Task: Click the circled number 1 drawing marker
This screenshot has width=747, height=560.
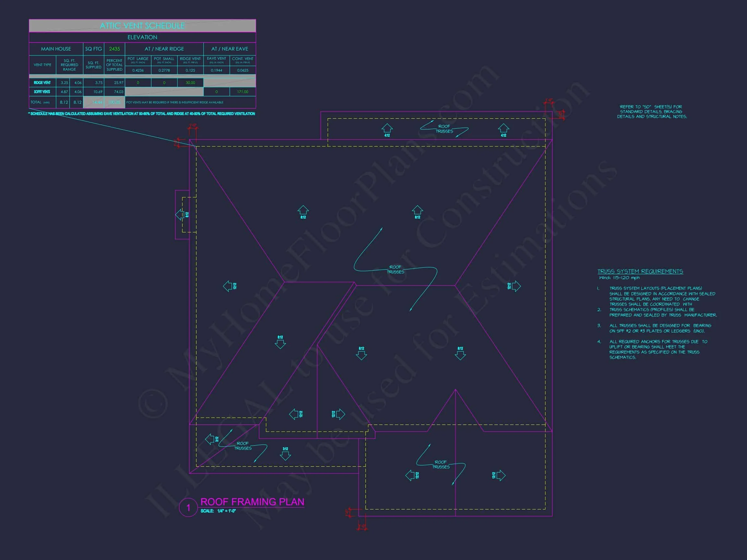Action: [x=188, y=507]
